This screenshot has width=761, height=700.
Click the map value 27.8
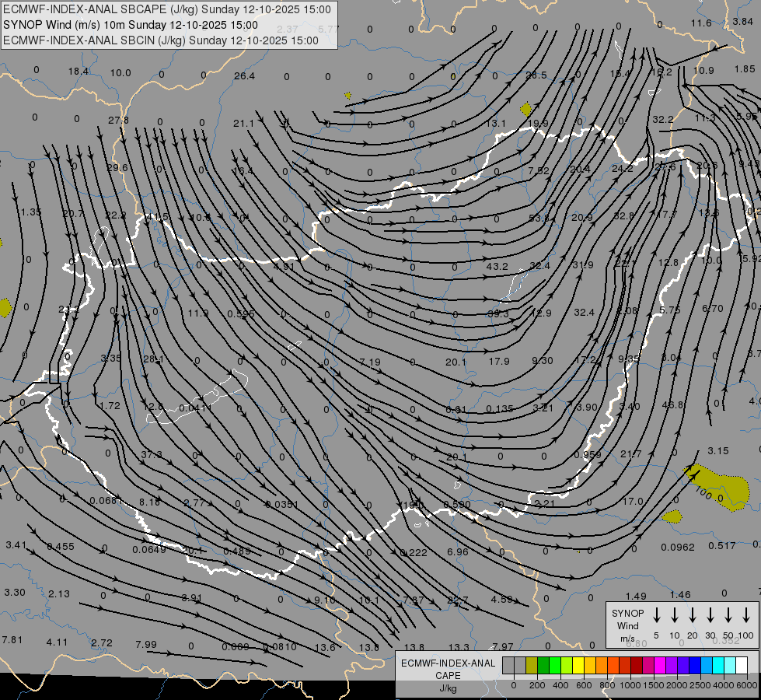tap(118, 120)
